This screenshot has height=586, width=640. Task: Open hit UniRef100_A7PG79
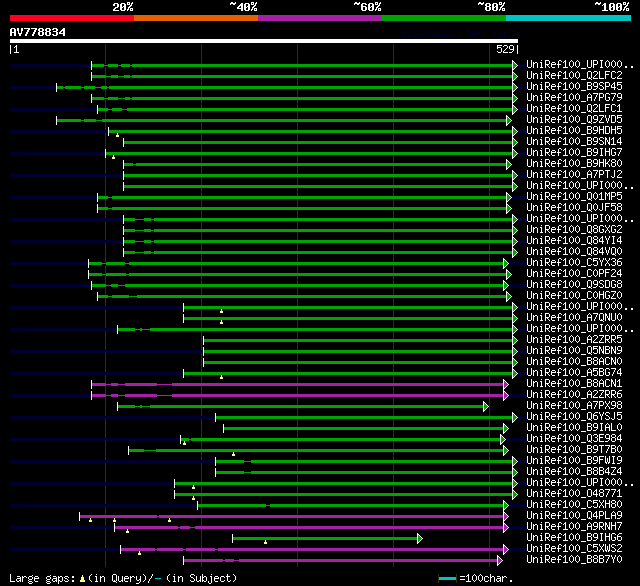tap(574, 98)
